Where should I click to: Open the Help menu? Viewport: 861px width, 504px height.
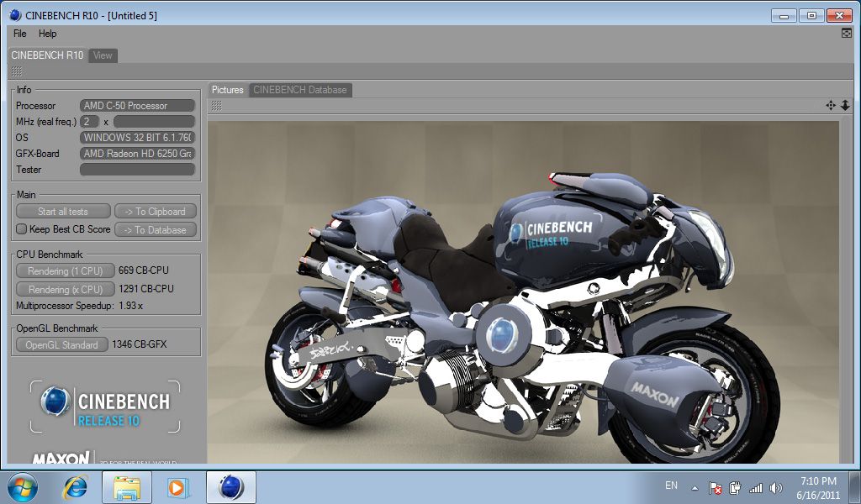tap(48, 34)
